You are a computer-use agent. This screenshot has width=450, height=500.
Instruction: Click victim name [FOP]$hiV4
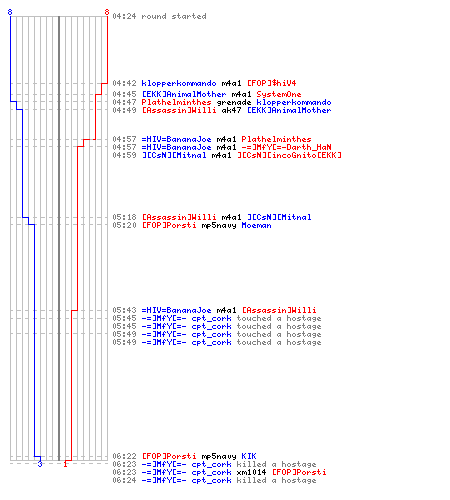click(271, 83)
